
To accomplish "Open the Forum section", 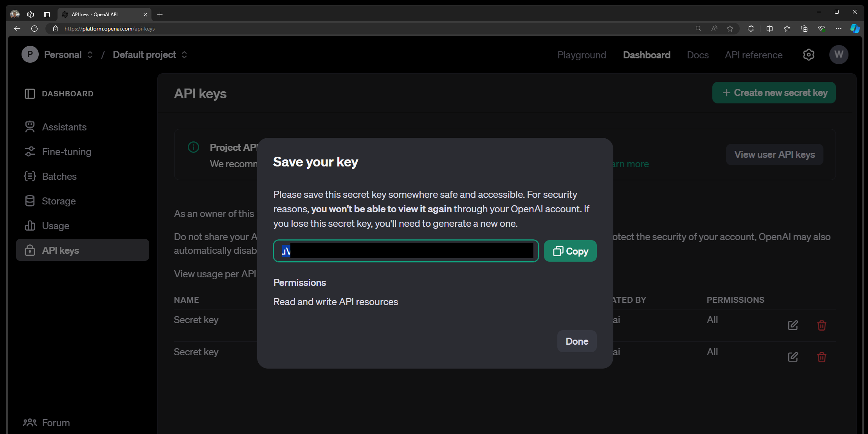I will coord(55,423).
